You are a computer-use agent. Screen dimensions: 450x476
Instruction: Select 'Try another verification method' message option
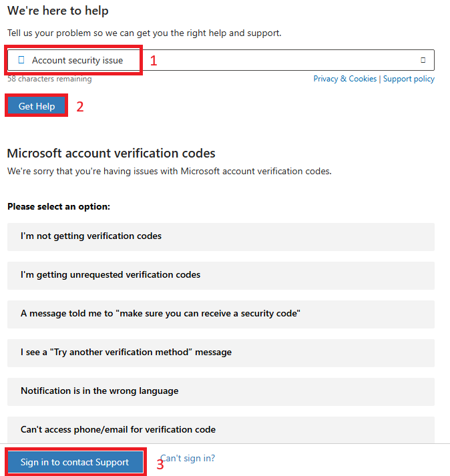(221, 353)
